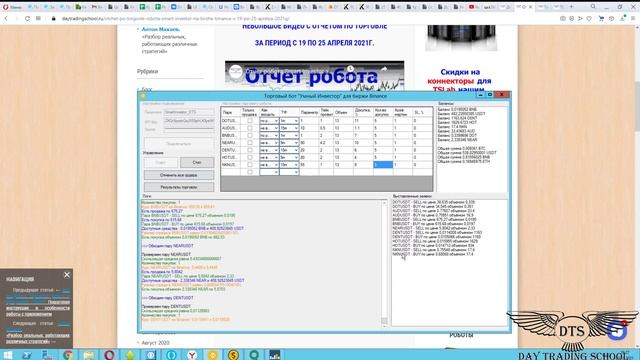Open entry-mode dropdown for DOTUS row
This screenshot has height=360, width=640.
click(276, 121)
